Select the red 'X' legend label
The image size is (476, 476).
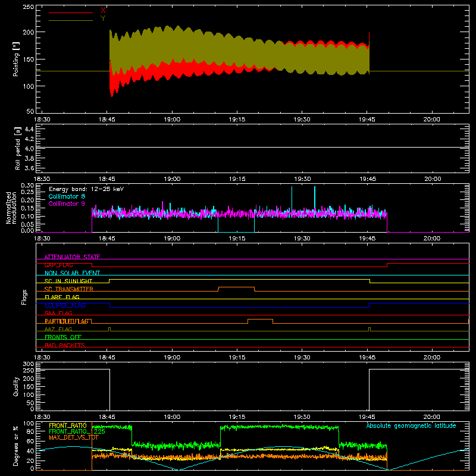click(103, 11)
